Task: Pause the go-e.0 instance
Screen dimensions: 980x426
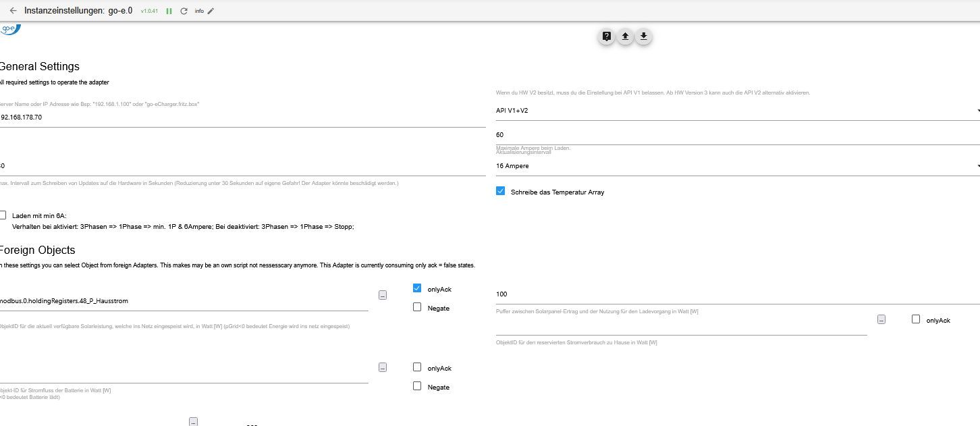Action: tap(169, 11)
